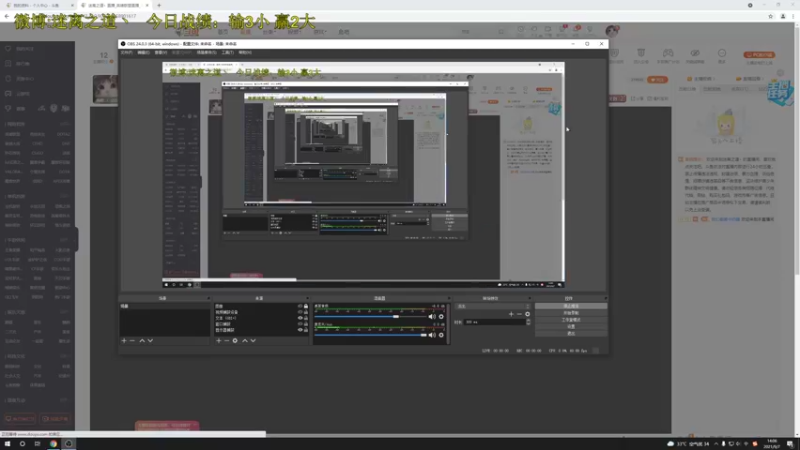Select the scene entry in the Scenes list
Viewport: 800px width, 450px height.
click(165, 306)
